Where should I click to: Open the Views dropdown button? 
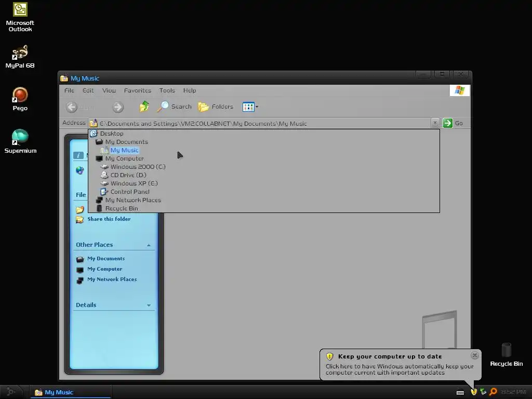(x=250, y=107)
